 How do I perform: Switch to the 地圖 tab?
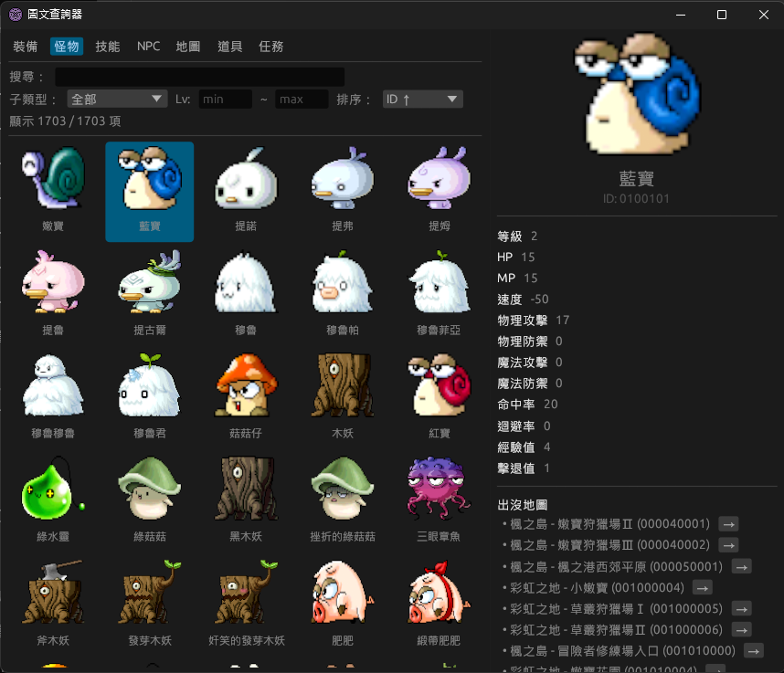(188, 47)
